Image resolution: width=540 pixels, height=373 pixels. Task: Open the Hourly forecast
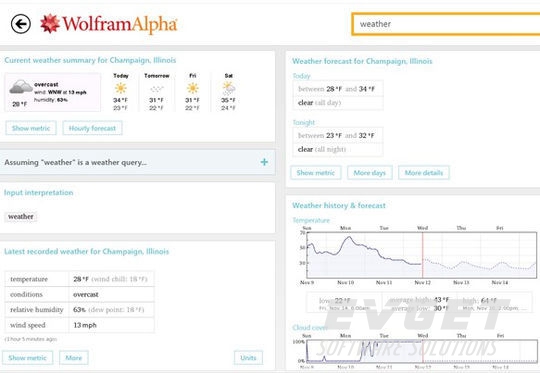click(x=92, y=128)
